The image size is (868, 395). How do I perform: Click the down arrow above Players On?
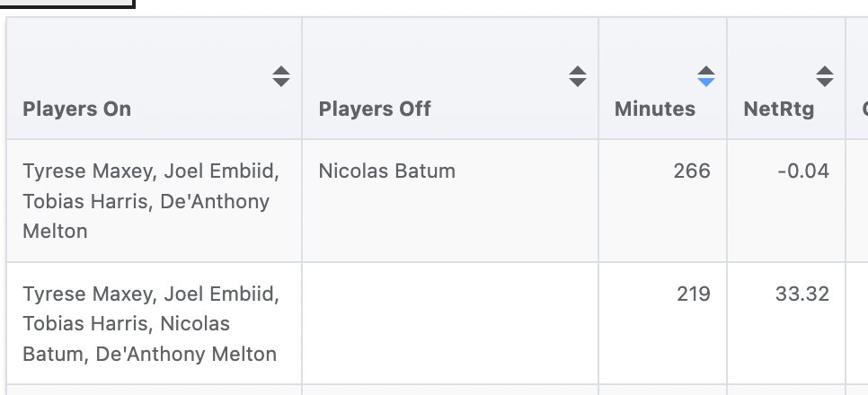pyautogui.click(x=281, y=82)
